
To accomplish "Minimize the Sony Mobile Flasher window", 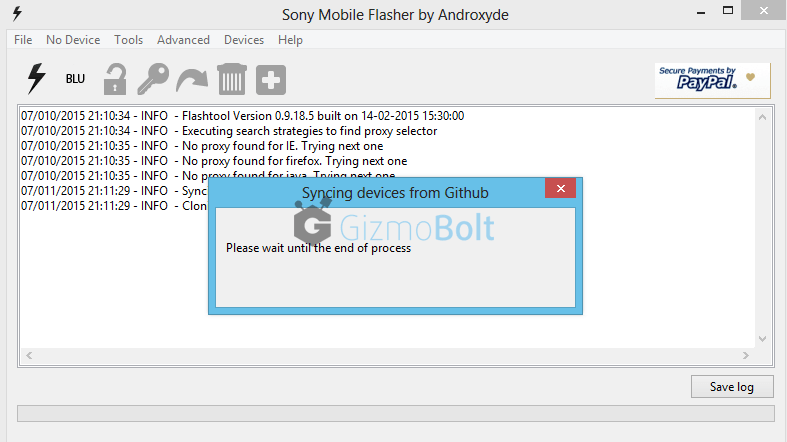I will tap(701, 11).
